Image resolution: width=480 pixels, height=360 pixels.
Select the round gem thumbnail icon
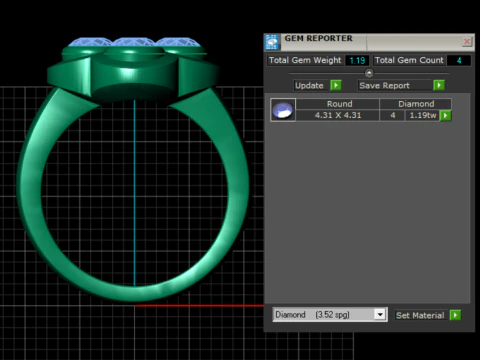pyautogui.click(x=283, y=110)
